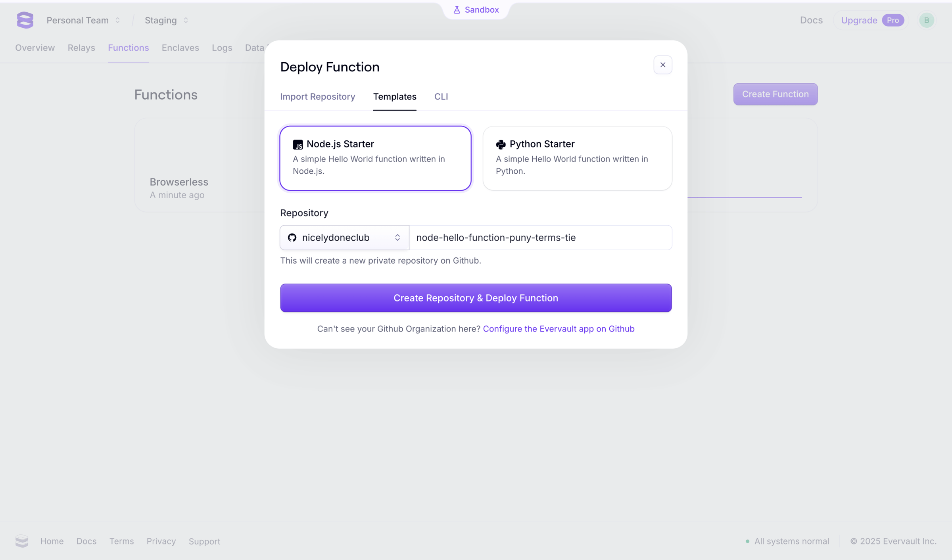Go to the Overview tab
Screen dimensions: 952x560
point(35,48)
